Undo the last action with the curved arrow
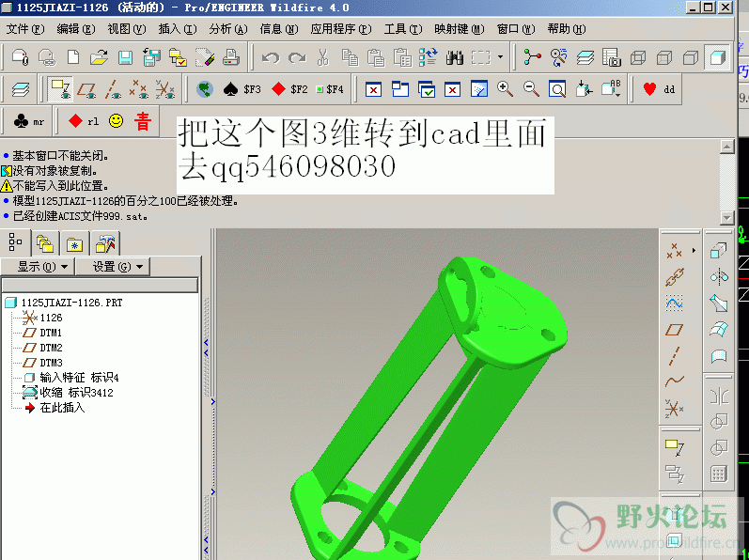 tap(271, 57)
